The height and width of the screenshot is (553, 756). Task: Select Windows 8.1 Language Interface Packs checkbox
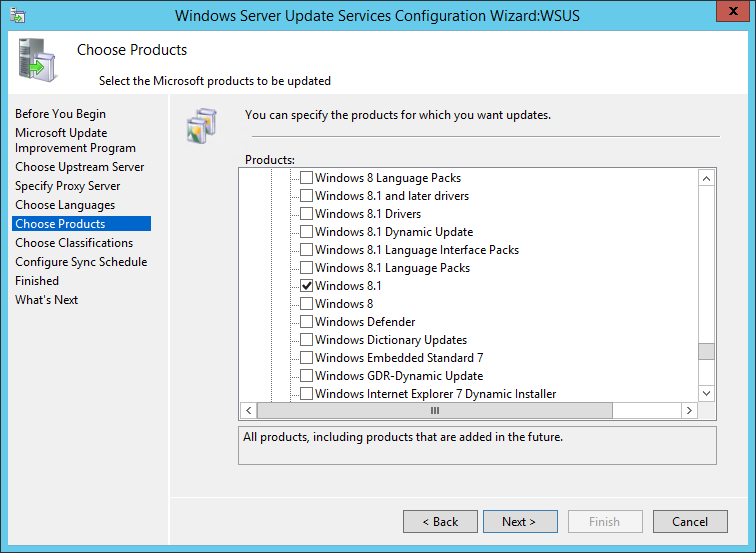click(306, 250)
